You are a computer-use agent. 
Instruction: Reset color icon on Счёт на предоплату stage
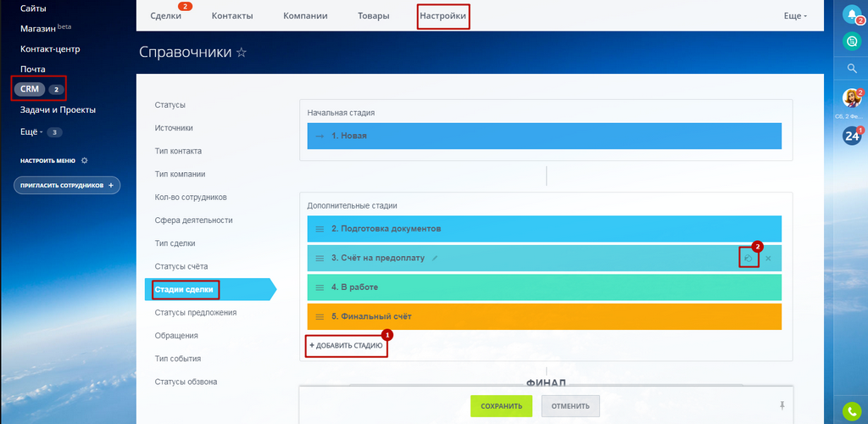(748, 258)
